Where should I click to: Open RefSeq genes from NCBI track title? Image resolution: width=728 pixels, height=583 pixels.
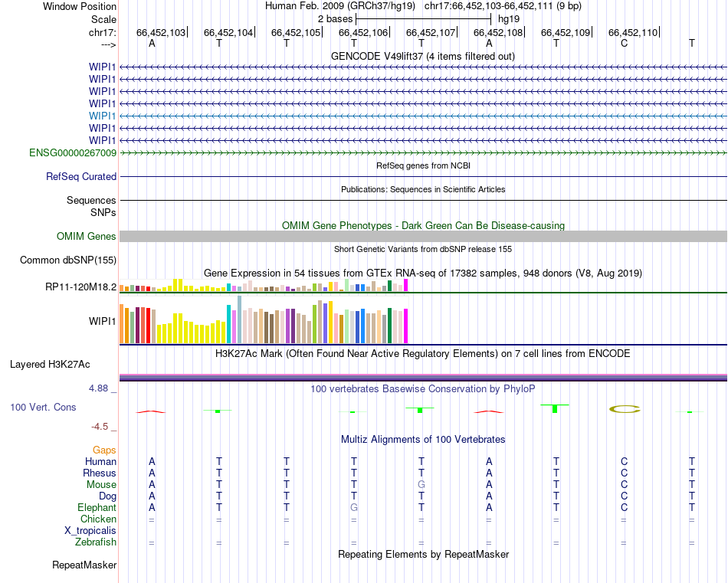click(423, 165)
